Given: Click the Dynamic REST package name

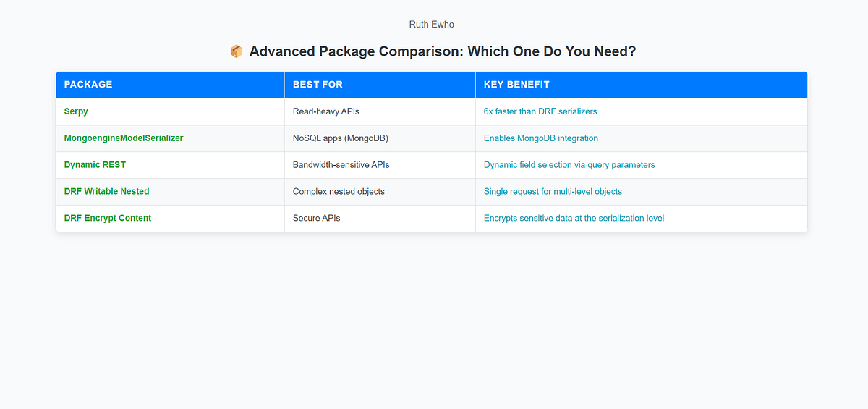Looking at the screenshot, I should pyautogui.click(x=95, y=165).
